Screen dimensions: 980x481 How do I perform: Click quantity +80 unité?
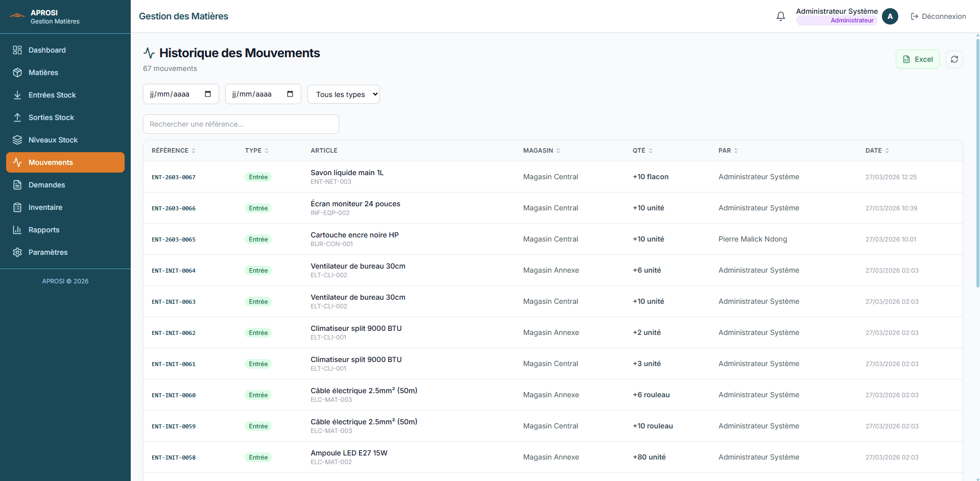coord(649,457)
